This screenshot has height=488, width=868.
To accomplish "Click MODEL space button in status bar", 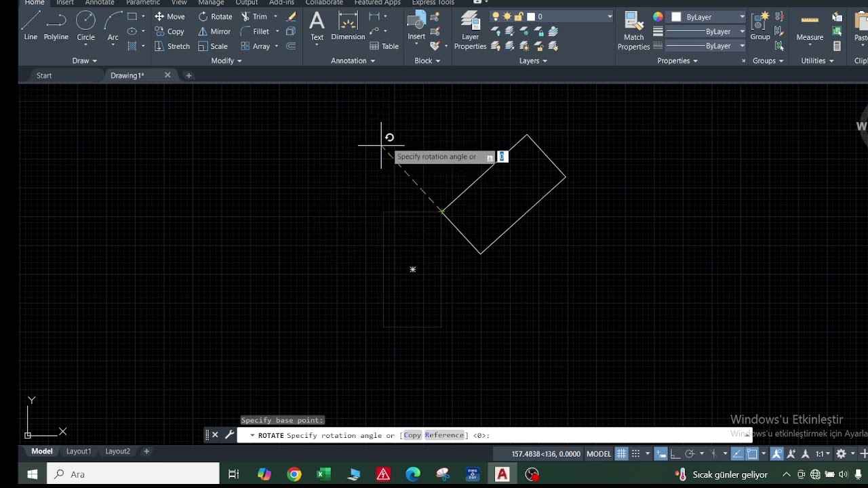I will click(x=598, y=453).
